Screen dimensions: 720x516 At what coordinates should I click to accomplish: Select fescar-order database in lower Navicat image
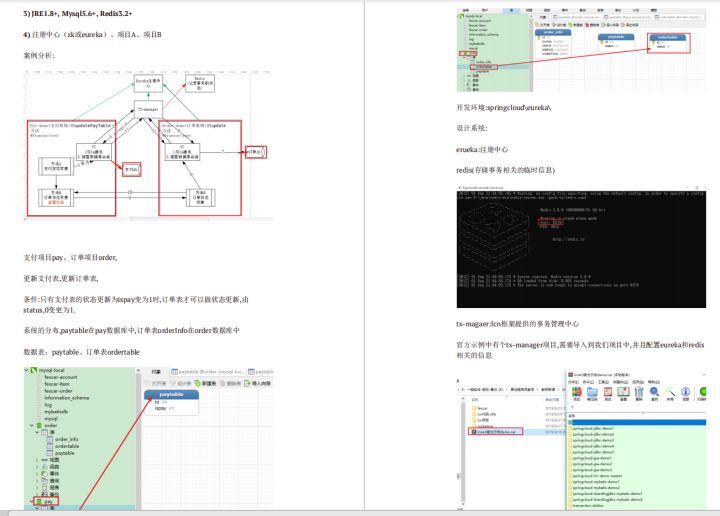click(x=58, y=391)
